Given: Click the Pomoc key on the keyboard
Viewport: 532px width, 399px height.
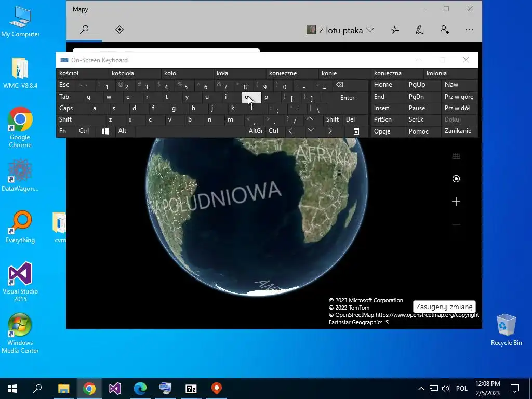Looking at the screenshot, I should point(423,131).
